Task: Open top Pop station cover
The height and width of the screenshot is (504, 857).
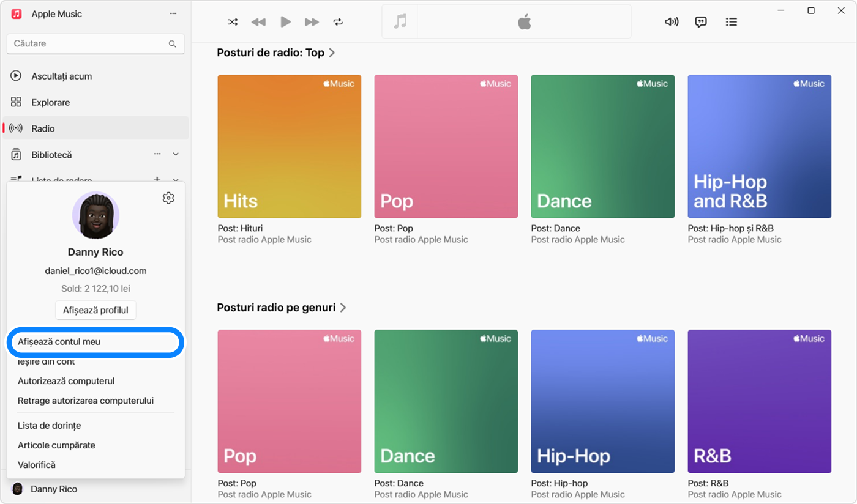Action: click(446, 146)
